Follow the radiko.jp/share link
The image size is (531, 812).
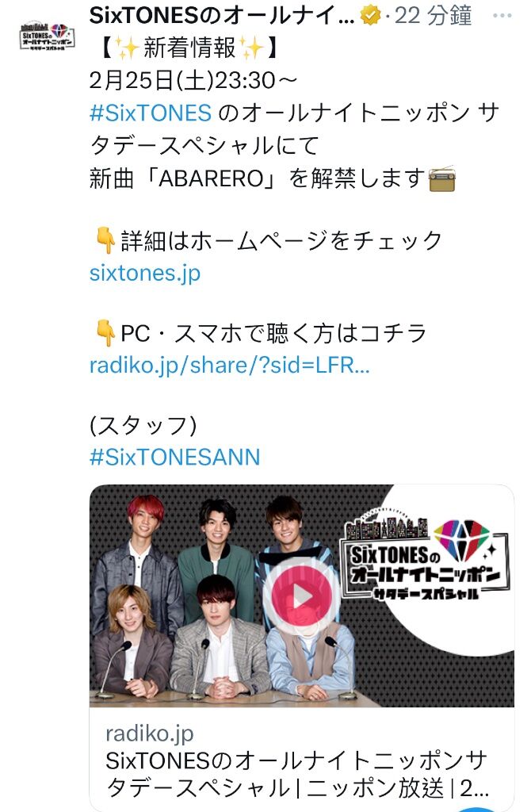point(230,365)
